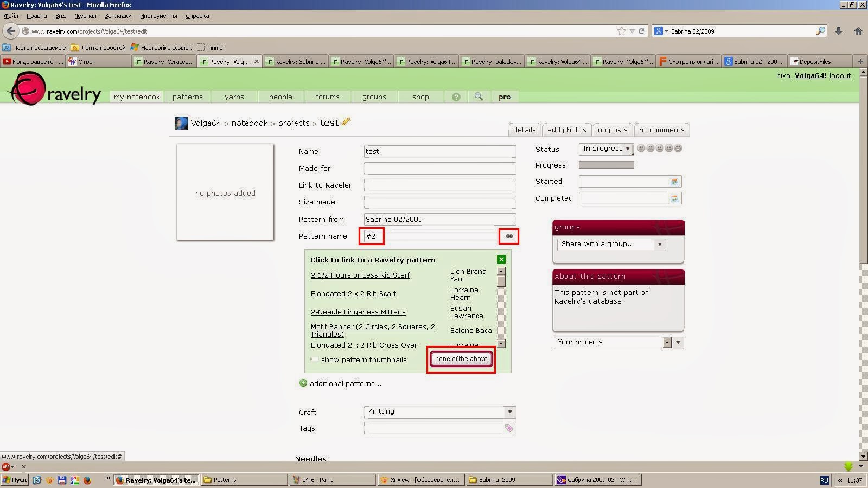
Task: Open the Your projects dropdown
Action: click(613, 342)
